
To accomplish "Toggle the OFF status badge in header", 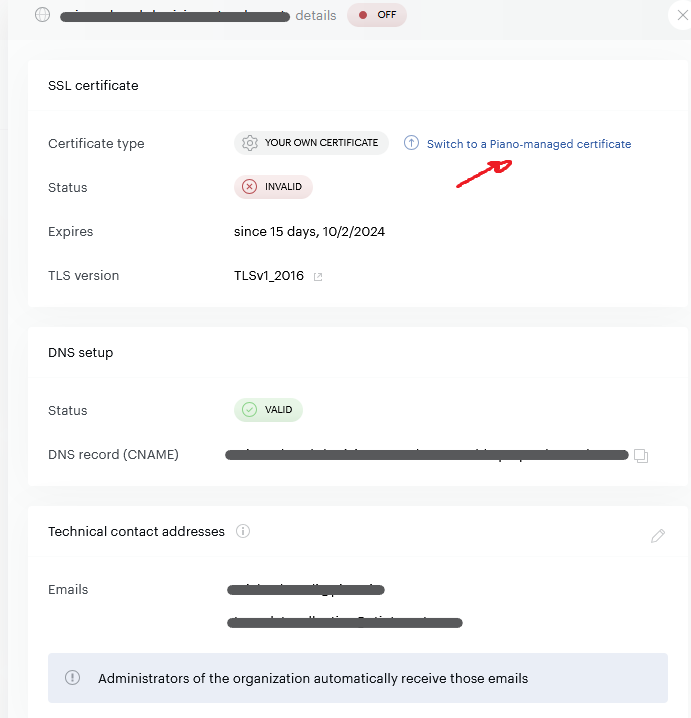I will click(377, 15).
